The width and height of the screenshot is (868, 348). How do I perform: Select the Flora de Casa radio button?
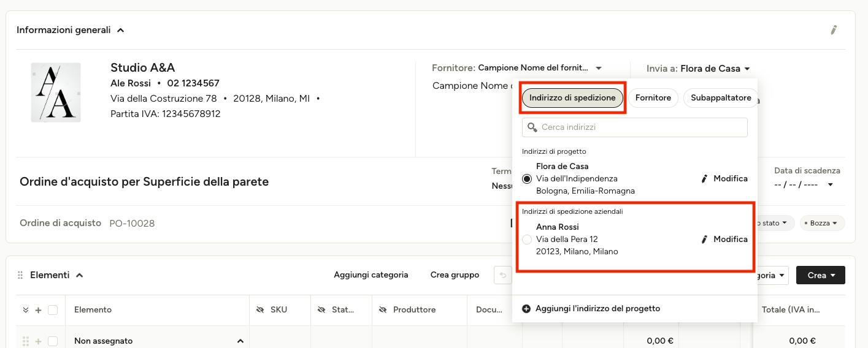(527, 179)
